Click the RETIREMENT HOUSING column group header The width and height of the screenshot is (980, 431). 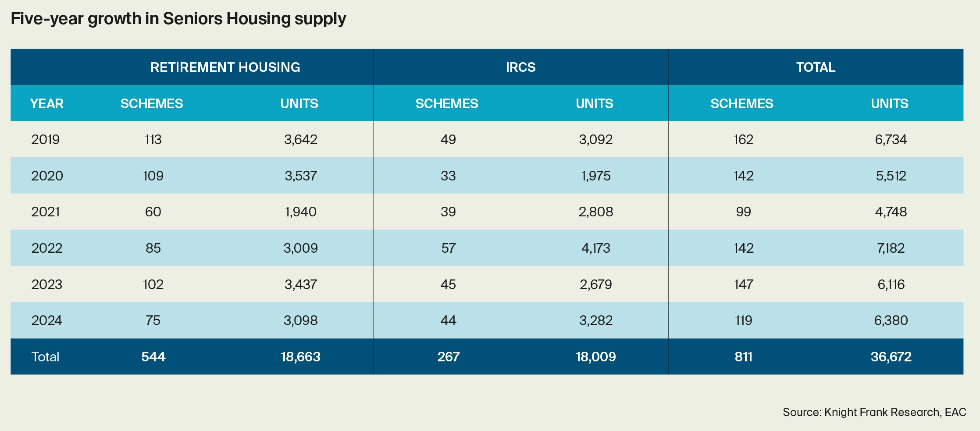[225, 67]
